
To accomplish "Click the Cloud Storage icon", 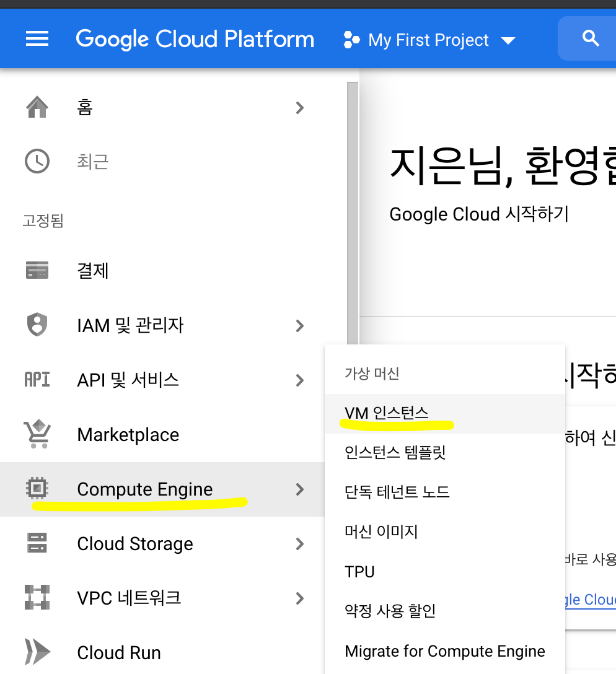I will (37, 543).
